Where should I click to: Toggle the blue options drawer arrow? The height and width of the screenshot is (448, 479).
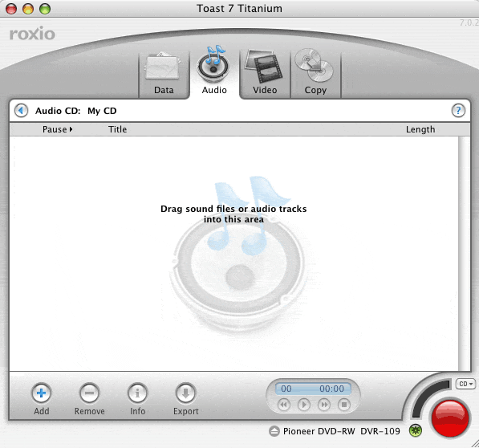(x=21, y=110)
